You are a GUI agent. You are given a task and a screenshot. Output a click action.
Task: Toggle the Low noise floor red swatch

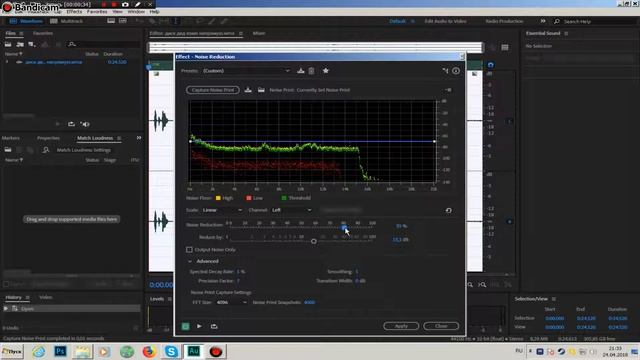(x=249, y=198)
